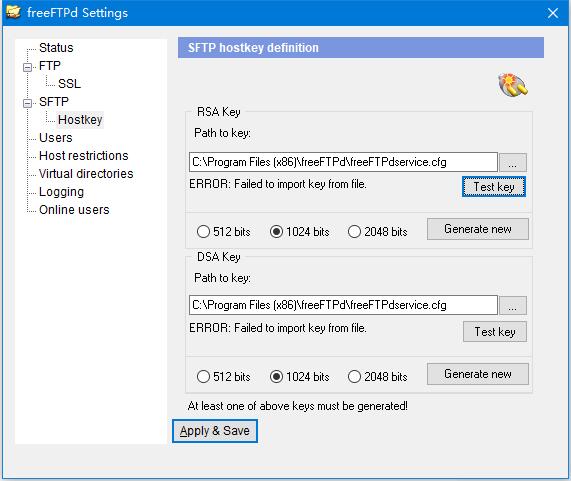Image resolution: width=571 pixels, height=481 pixels.
Task: Click the RSA key path input field
Action: point(343,162)
